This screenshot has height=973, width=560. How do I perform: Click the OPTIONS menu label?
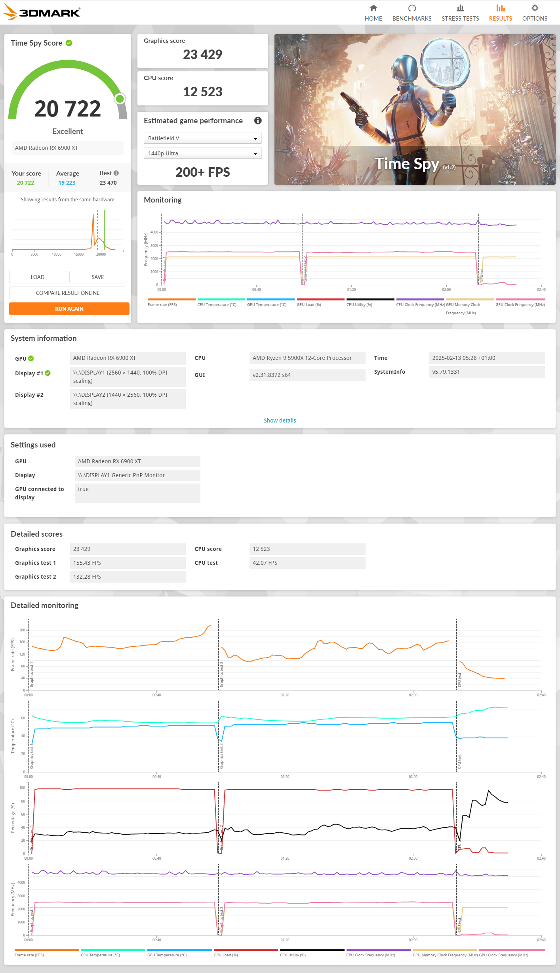(535, 19)
